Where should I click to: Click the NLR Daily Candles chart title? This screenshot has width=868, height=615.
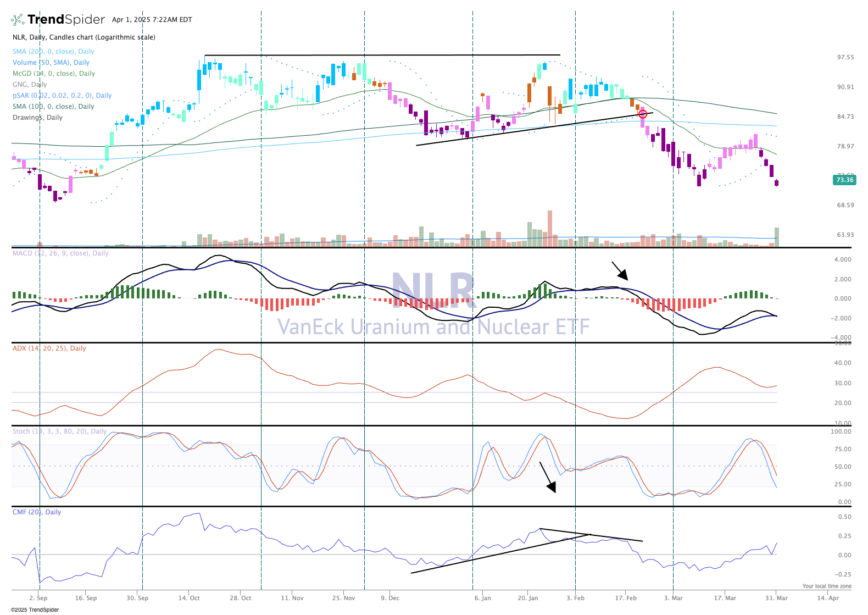84,37
